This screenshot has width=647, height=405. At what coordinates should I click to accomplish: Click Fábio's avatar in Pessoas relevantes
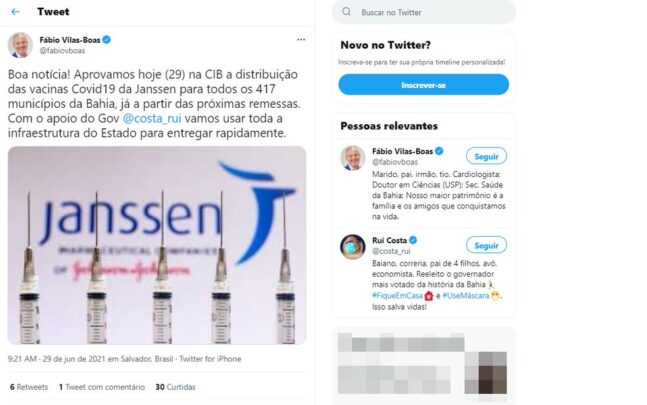click(352, 158)
